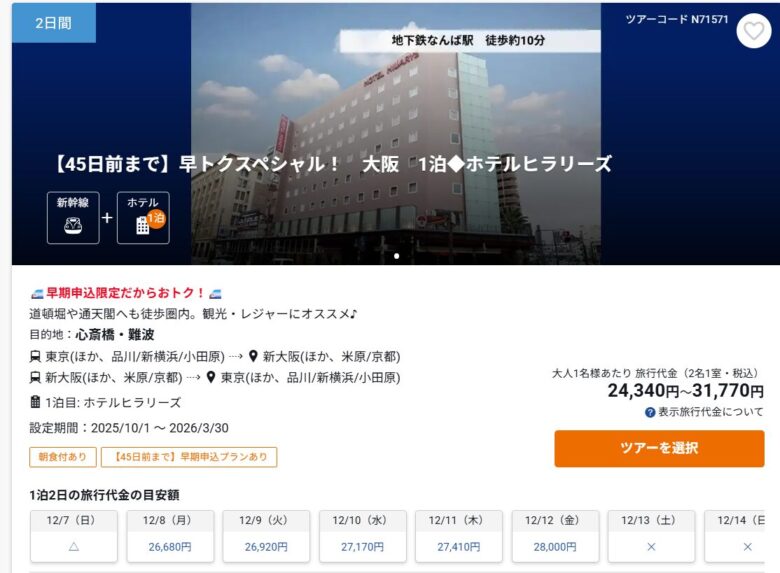Select the 12/9 (火) 26,920円 date cell

(266, 536)
